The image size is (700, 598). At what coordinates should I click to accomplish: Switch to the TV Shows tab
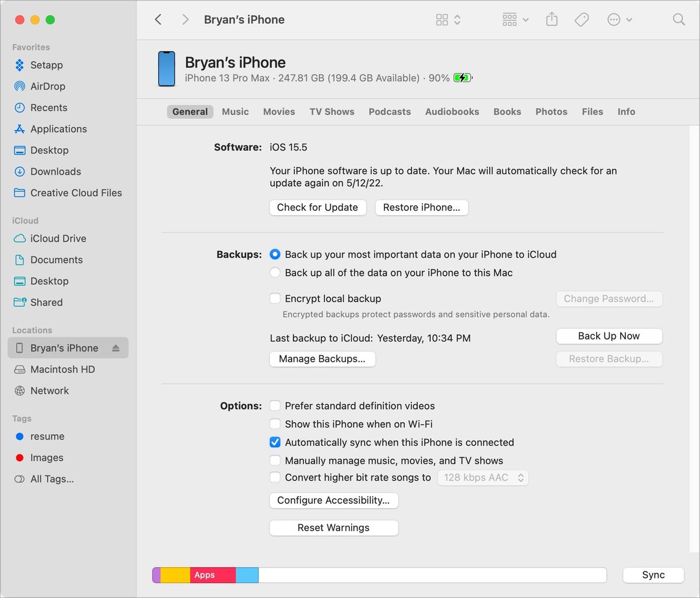[x=332, y=111]
